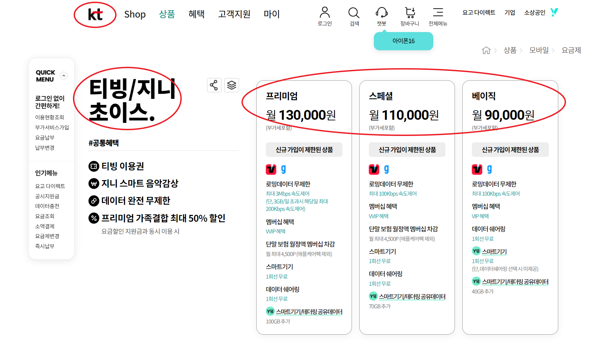
Task: Open the 장바구니 cart icon
Action: coord(410,12)
